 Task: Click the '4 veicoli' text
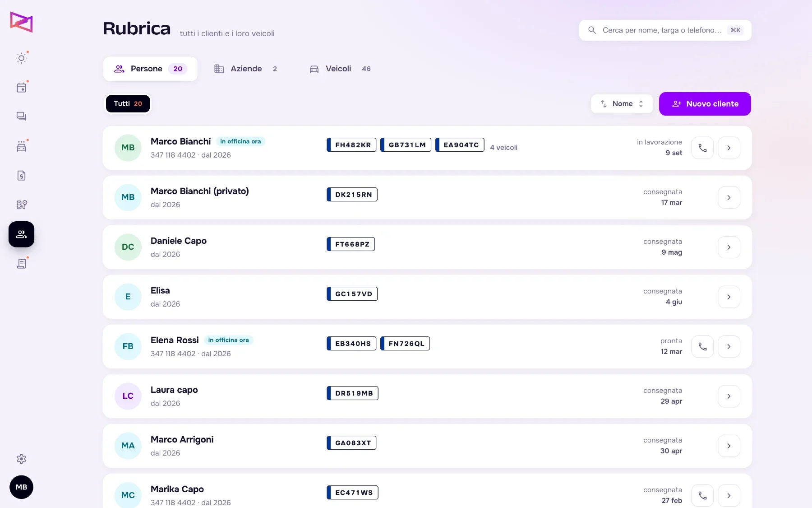503,148
